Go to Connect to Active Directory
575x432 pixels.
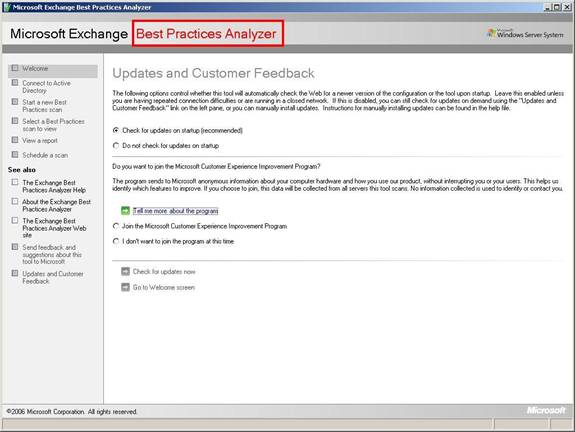(x=46, y=87)
